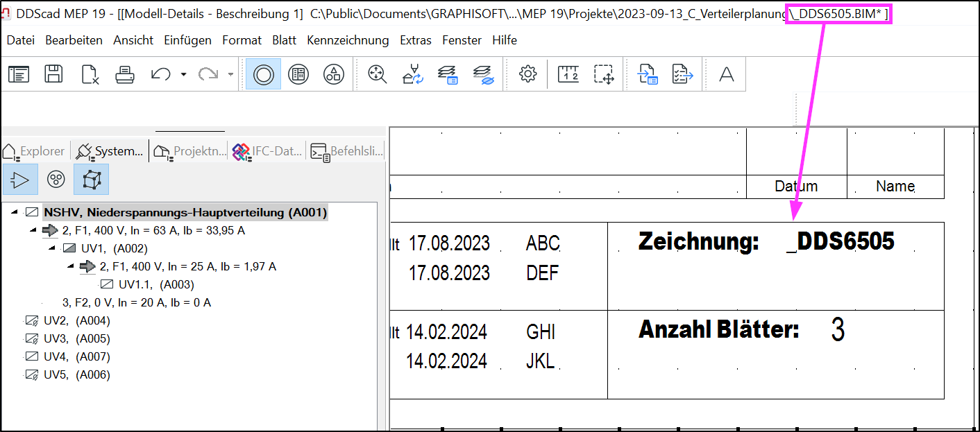Toggle the three-dot socket circle button

[x=56, y=180]
